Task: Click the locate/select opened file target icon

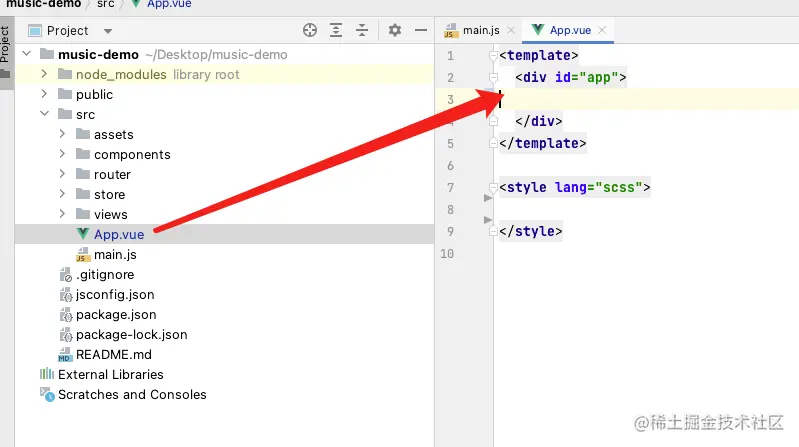Action: [x=309, y=31]
